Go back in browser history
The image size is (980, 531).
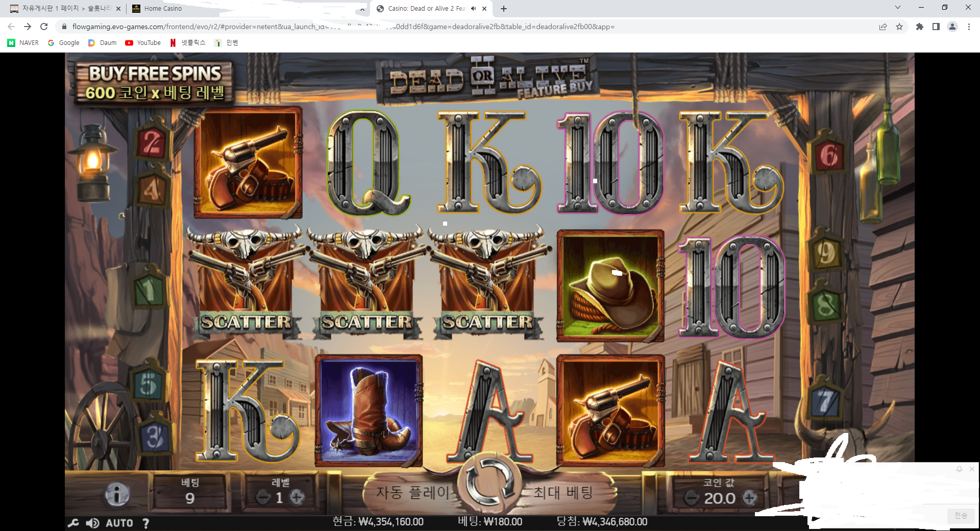tap(11, 27)
